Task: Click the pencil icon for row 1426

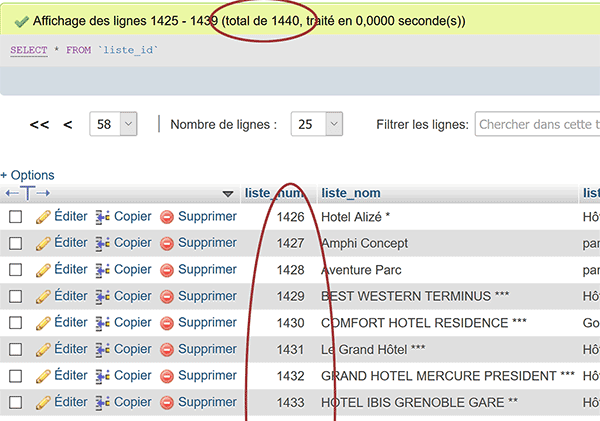Action: pyautogui.click(x=43, y=217)
